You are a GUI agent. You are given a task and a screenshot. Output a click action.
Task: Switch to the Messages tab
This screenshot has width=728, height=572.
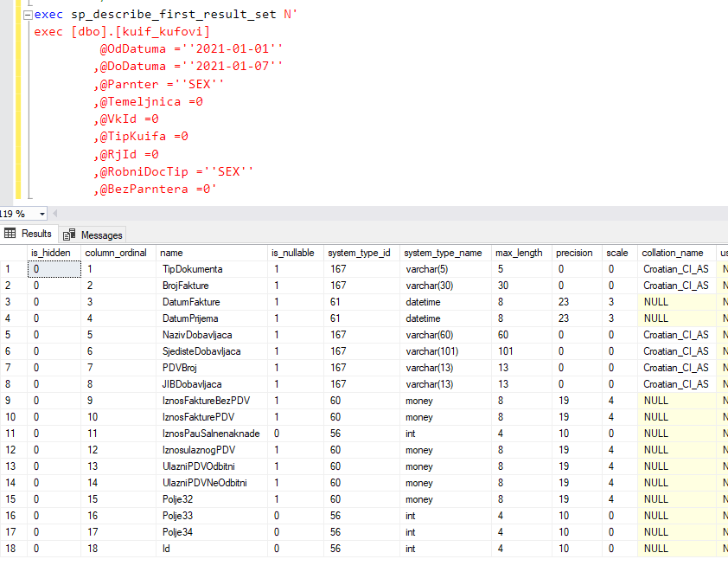tap(93, 235)
